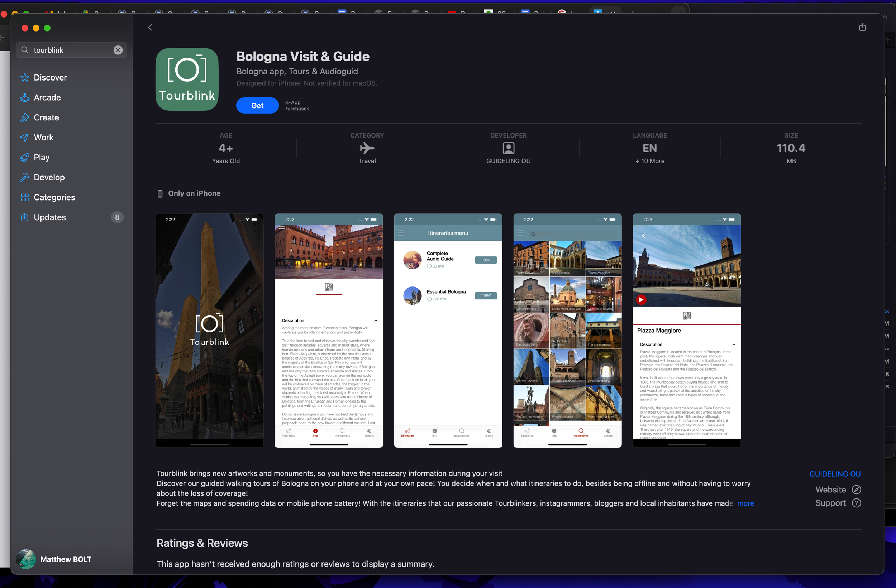This screenshot has height=588, width=896.
Task: Click the Tourblink app icon
Action: (187, 79)
